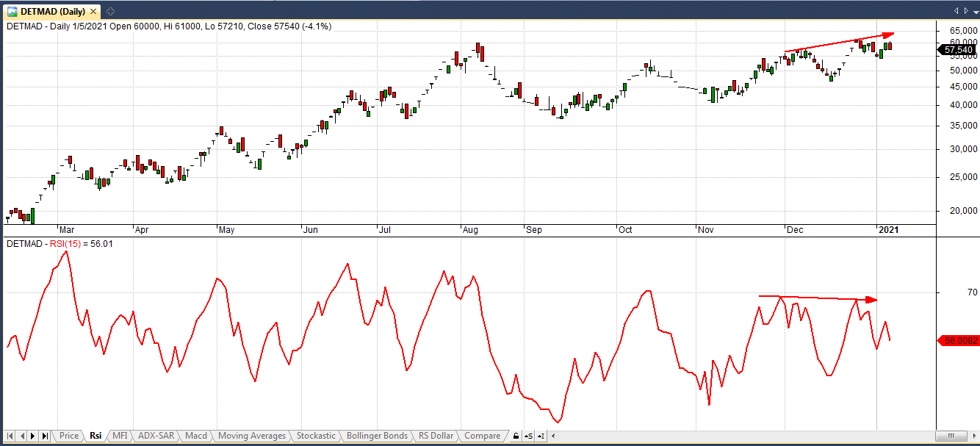This screenshot has height=446, width=980.
Task: Click new tab icon beside DETMAD tab
Action: pos(110,10)
